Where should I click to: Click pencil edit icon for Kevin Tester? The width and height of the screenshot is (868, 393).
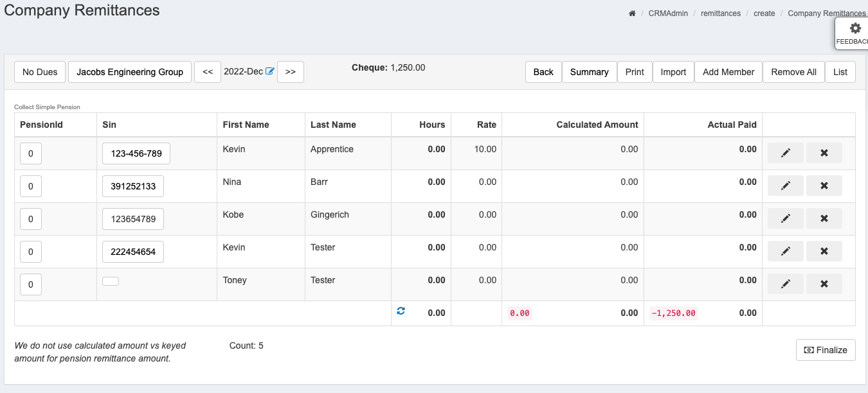(x=785, y=251)
